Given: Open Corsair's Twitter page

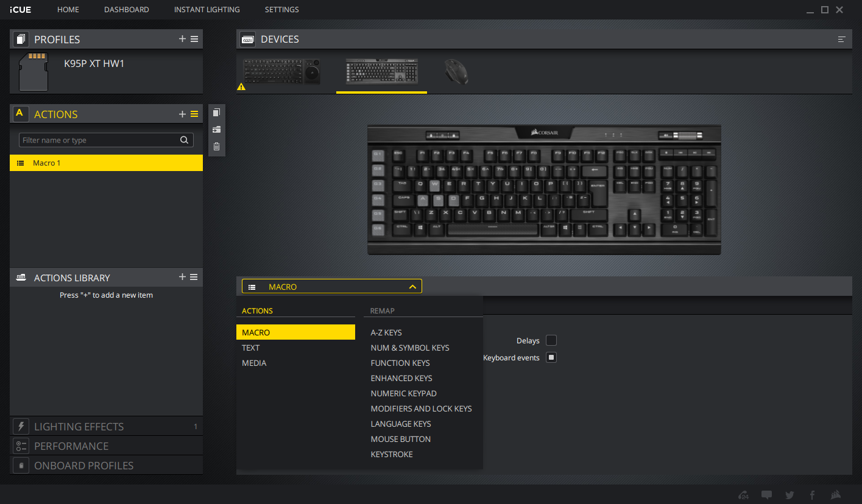Looking at the screenshot, I should 790,495.
